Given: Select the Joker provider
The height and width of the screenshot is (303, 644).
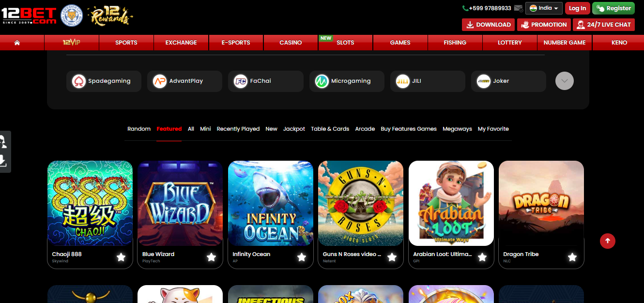Looking at the screenshot, I should pyautogui.click(x=508, y=81).
